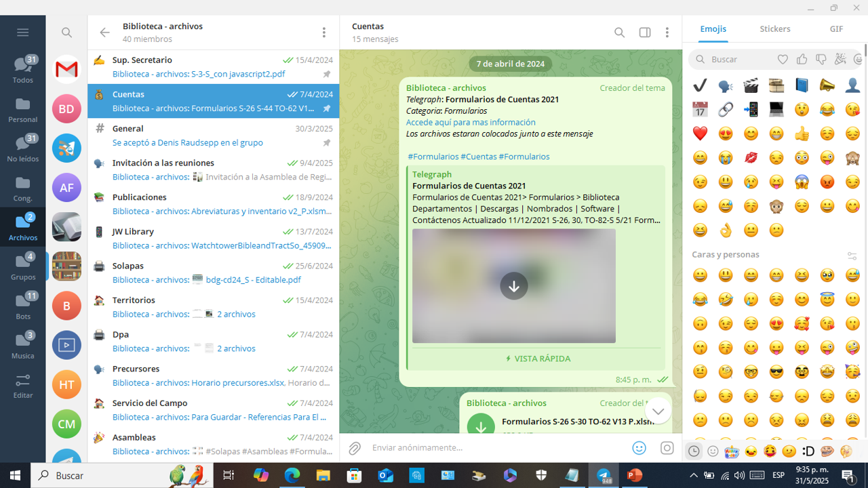Image resolution: width=868 pixels, height=488 pixels.
Task: Open the Gmail avatar chat
Action: (x=66, y=69)
